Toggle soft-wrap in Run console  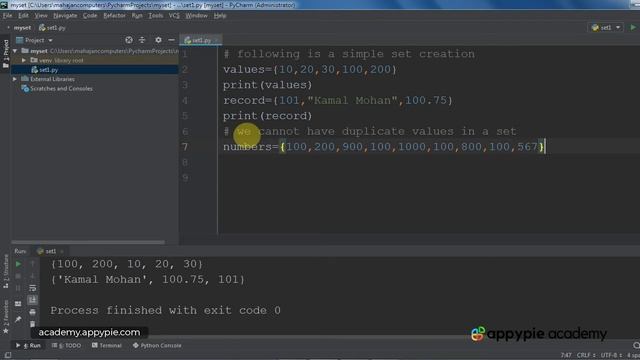coord(33,288)
